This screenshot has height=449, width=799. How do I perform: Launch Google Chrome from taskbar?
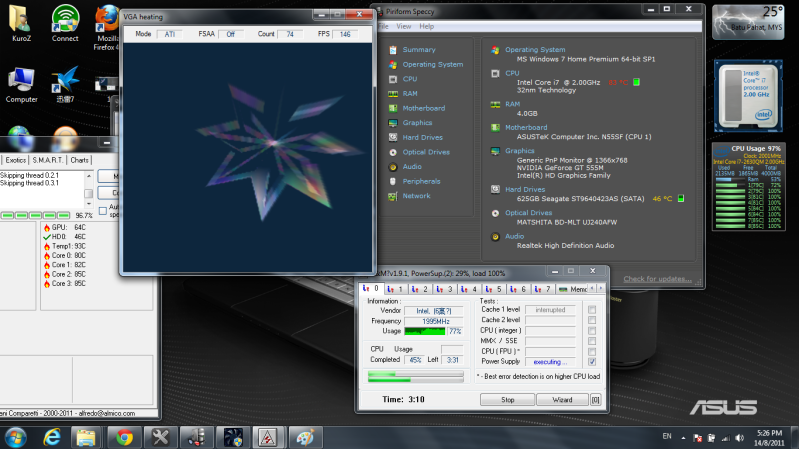click(123, 436)
